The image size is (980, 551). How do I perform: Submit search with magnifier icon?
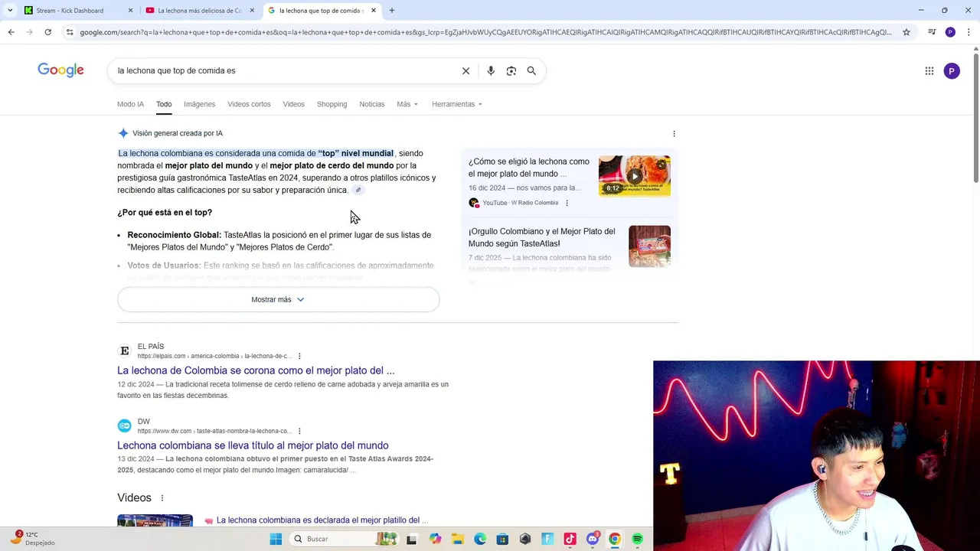531,70
